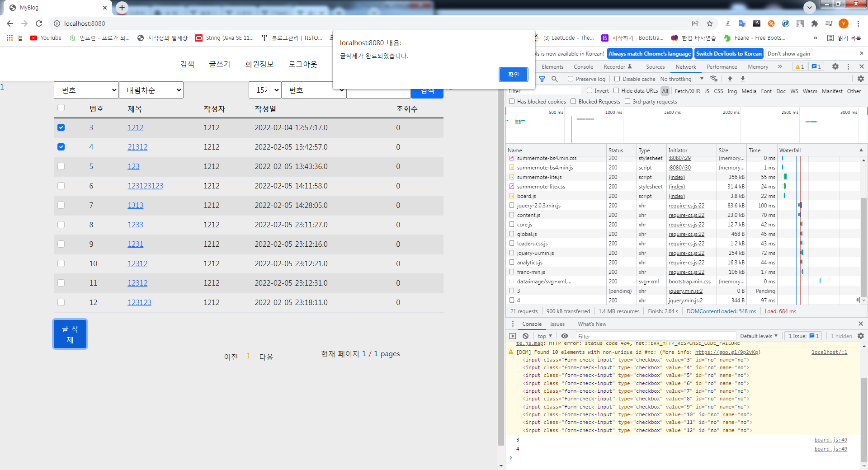Click the import HAR file upload arrow
This screenshot has height=470, width=868.
tap(730, 79)
